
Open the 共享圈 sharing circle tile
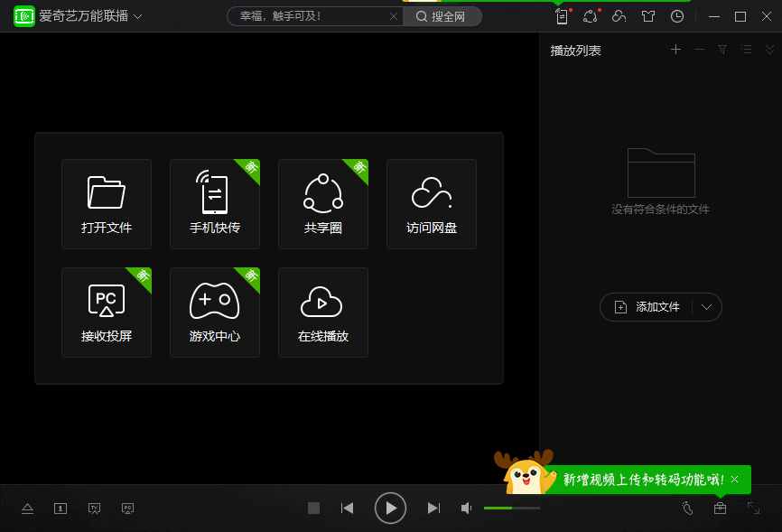click(323, 204)
